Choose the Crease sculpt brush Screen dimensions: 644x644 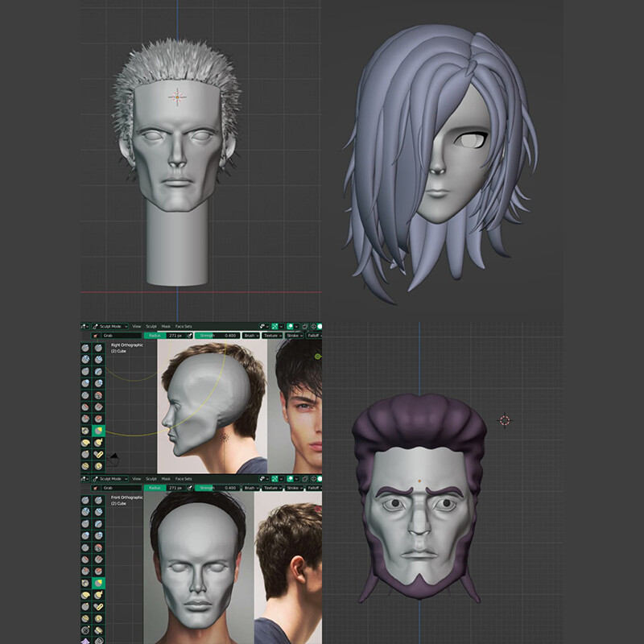[x=85, y=394]
